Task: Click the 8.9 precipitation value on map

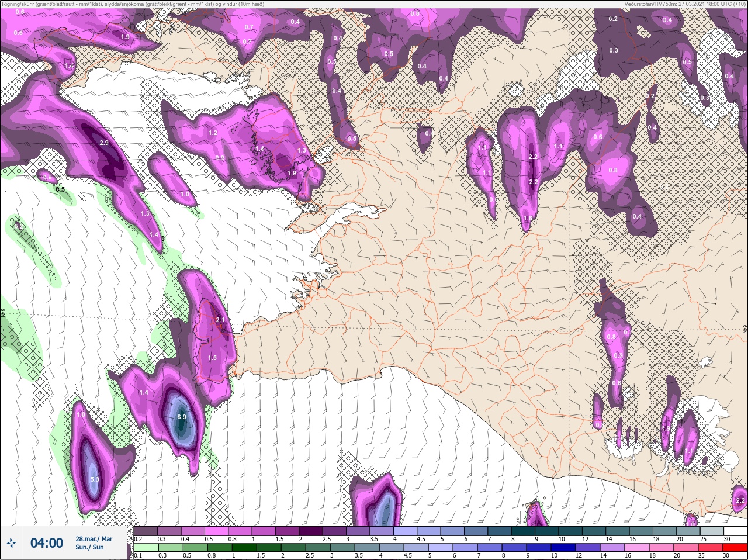Action: click(x=181, y=417)
